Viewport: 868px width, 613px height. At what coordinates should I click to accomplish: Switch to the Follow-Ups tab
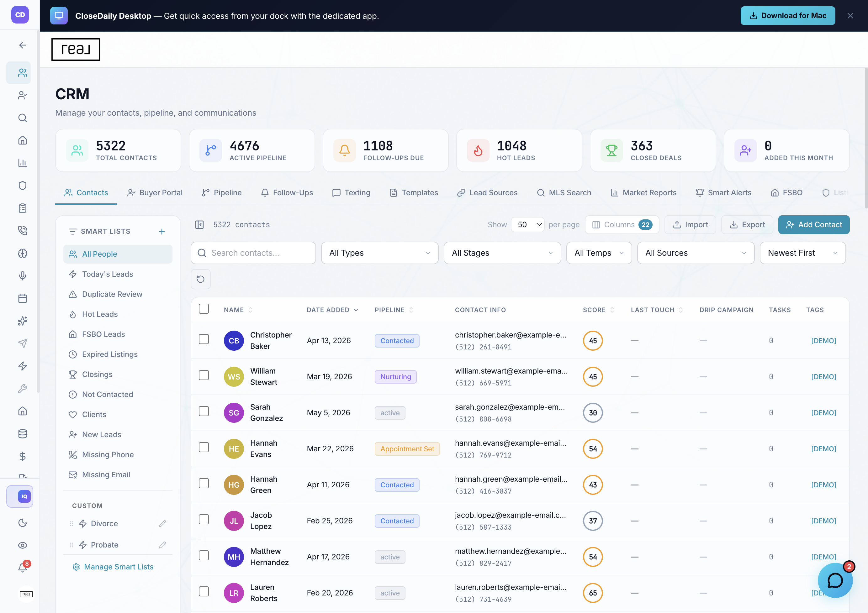[287, 193]
